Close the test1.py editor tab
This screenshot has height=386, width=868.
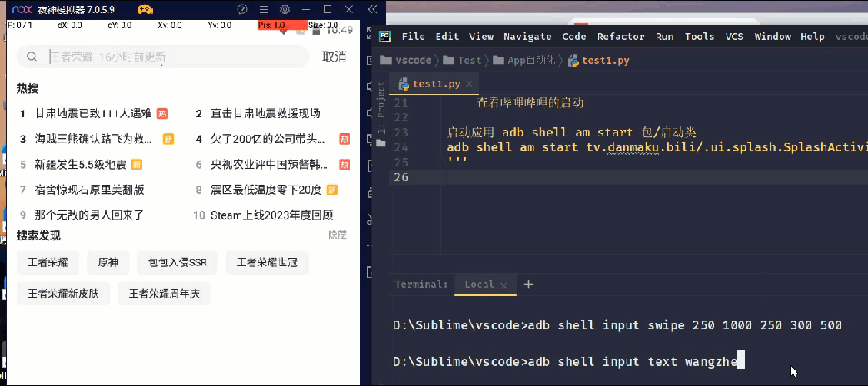(469, 84)
